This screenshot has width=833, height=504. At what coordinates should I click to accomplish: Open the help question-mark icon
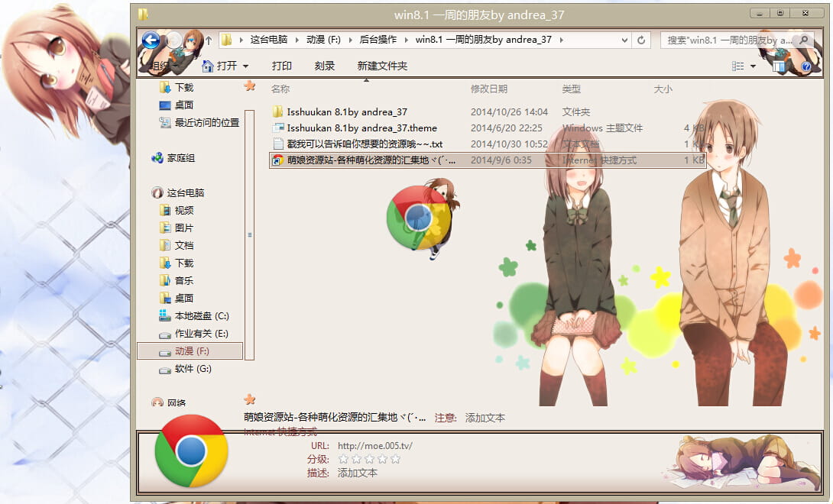pyautogui.click(x=806, y=66)
